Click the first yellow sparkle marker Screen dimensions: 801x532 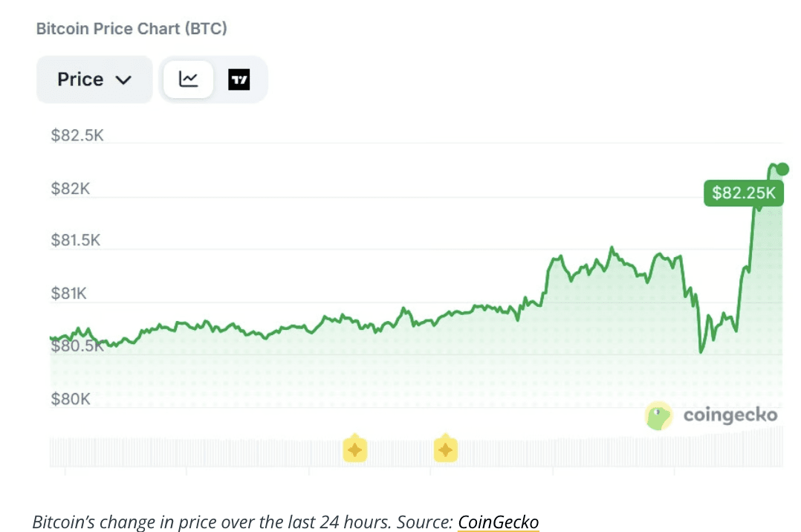click(x=355, y=450)
